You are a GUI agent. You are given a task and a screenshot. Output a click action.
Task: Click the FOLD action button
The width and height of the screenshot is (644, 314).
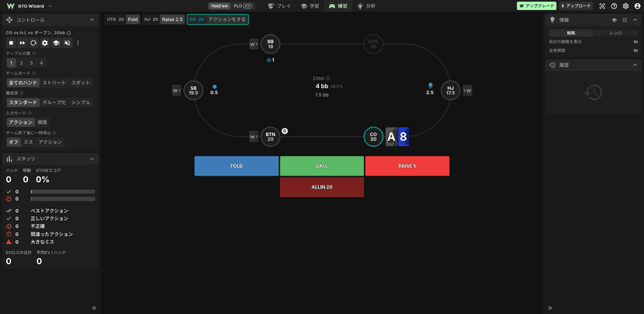pyautogui.click(x=236, y=166)
